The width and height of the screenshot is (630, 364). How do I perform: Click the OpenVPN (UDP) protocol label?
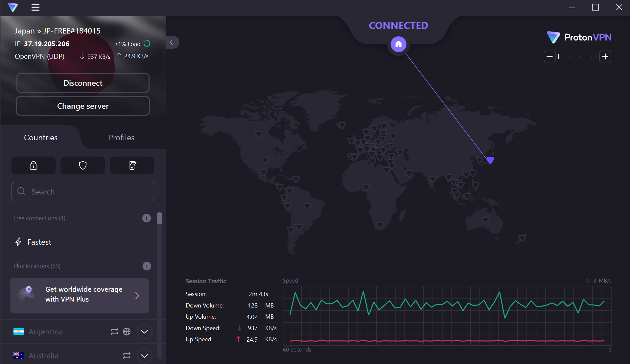[x=39, y=57]
